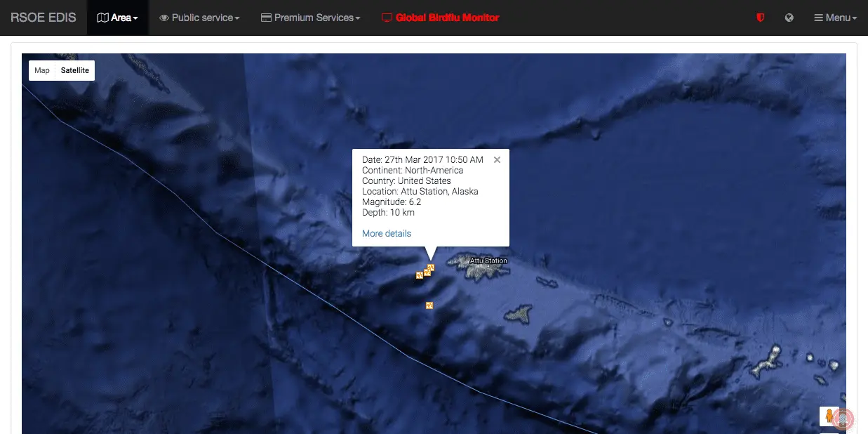Close the earthquake info popup
The image size is (868, 434).
click(497, 159)
